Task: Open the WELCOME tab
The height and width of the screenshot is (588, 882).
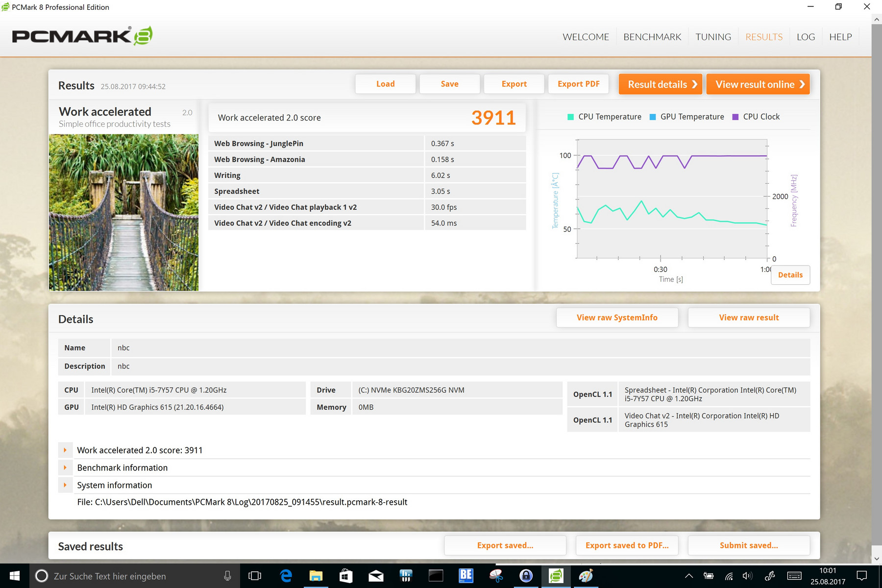Action: [586, 37]
